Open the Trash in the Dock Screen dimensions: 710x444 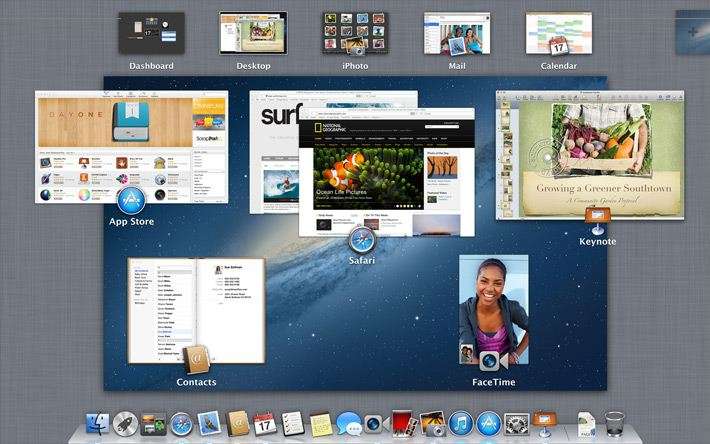click(614, 424)
